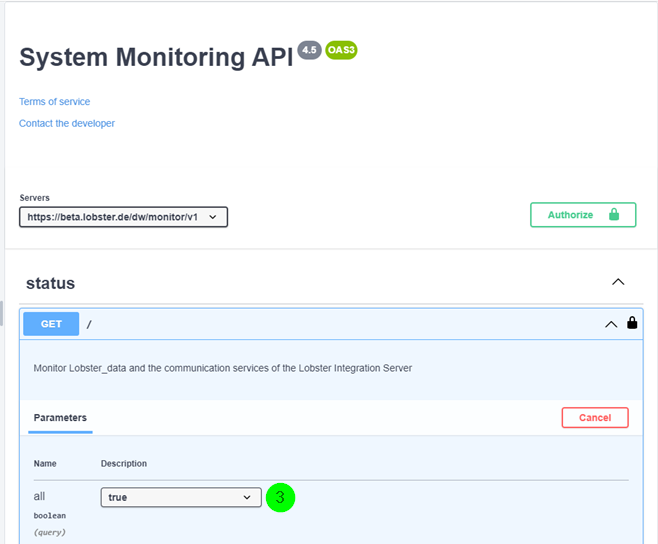658x544 pixels.
Task: Click the lock icon inside Authorize button
Action: click(x=614, y=215)
